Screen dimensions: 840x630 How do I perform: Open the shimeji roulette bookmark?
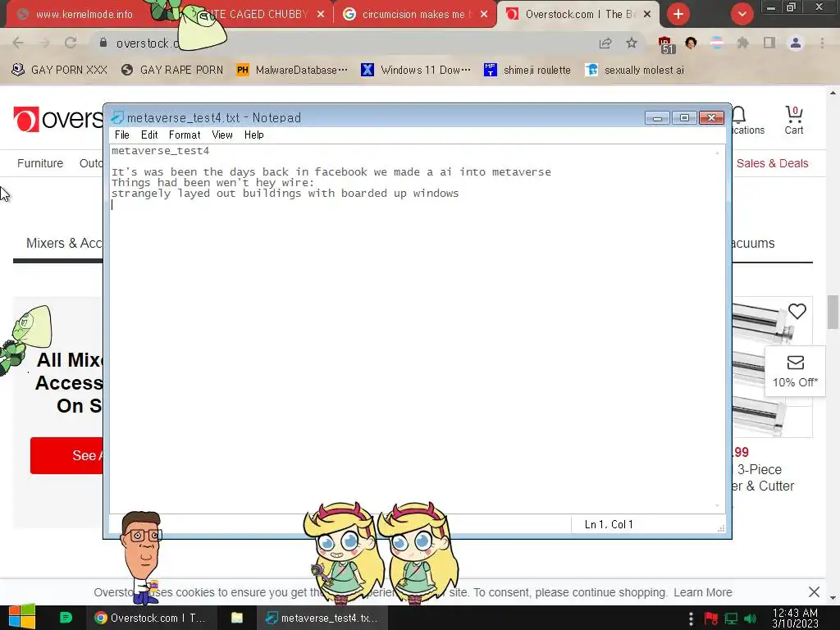[527, 70]
